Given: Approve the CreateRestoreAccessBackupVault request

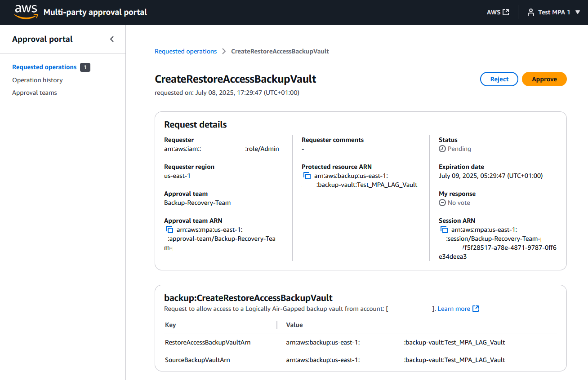Looking at the screenshot, I should pos(544,79).
